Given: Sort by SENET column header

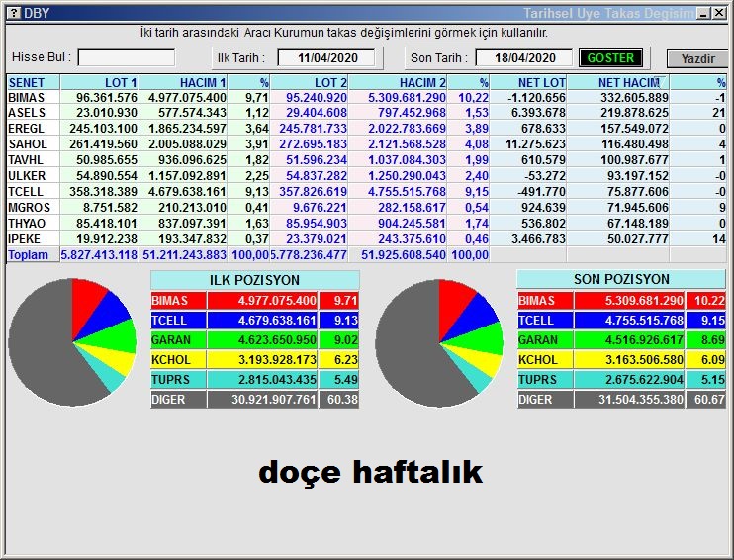Looking at the screenshot, I should 34,82.
